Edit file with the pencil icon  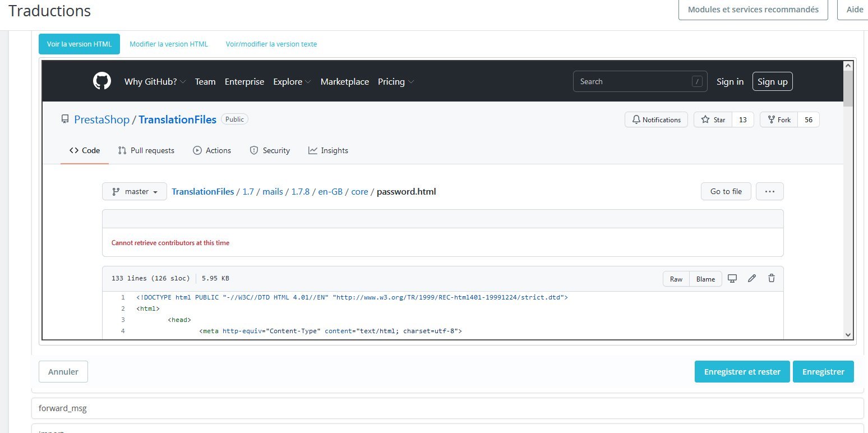coord(752,278)
